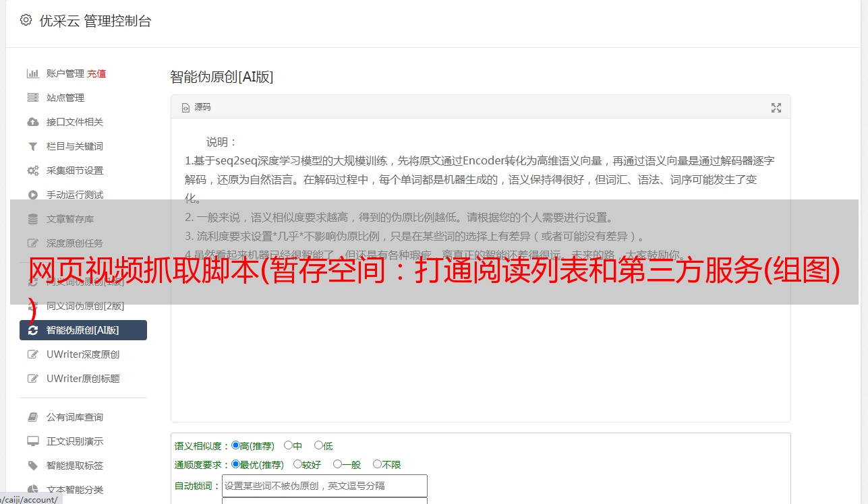The image size is (868, 504).
Task: Click the gears icon beside 采集细节设置
Action: pos(32,170)
